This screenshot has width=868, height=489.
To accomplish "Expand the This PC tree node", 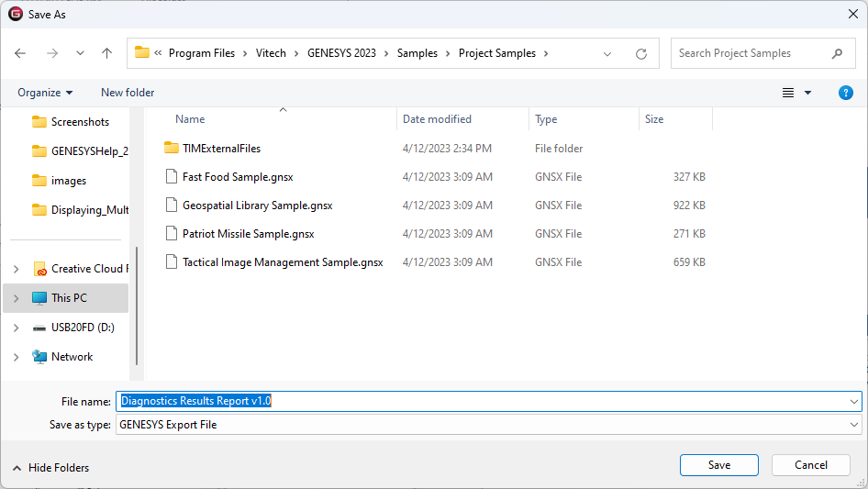I will (x=16, y=298).
